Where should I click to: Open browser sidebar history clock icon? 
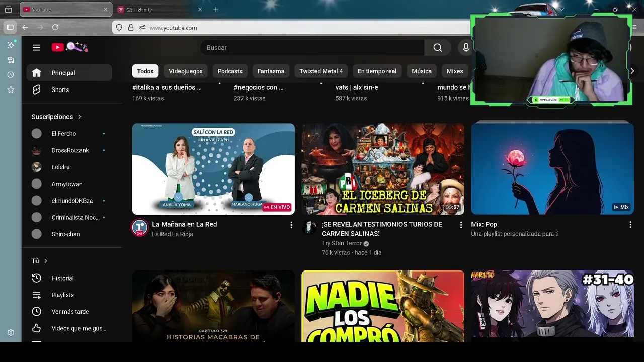click(11, 75)
